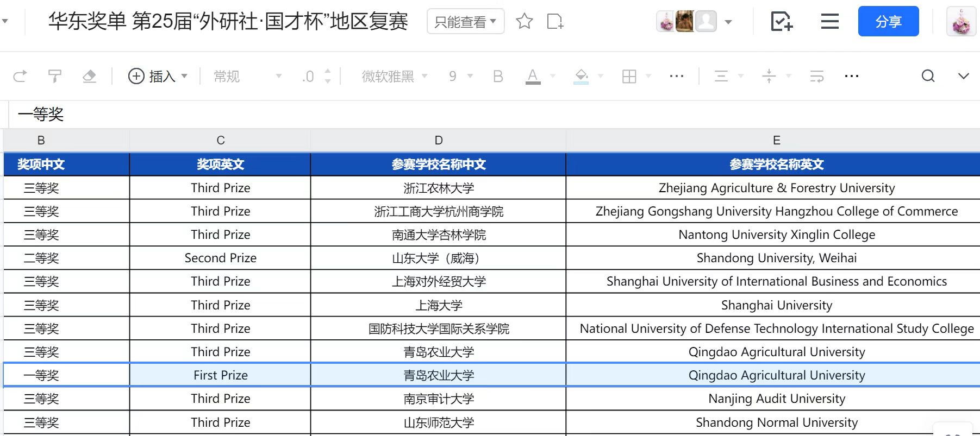Click the clear formatting eraser icon
This screenshot has width=980, height=436.
(89, 77)
